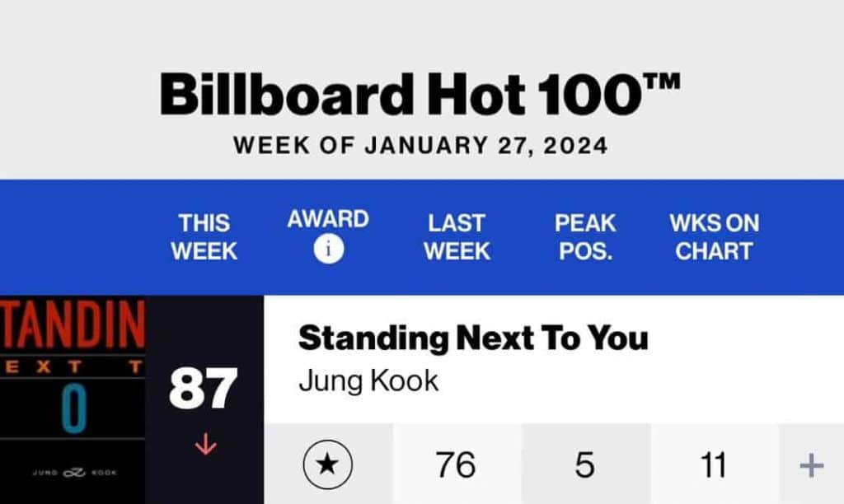This screenshot has height=504, width=844.
Task: Expand chart entry with the plus icon
Action: (x=811, y=466)
